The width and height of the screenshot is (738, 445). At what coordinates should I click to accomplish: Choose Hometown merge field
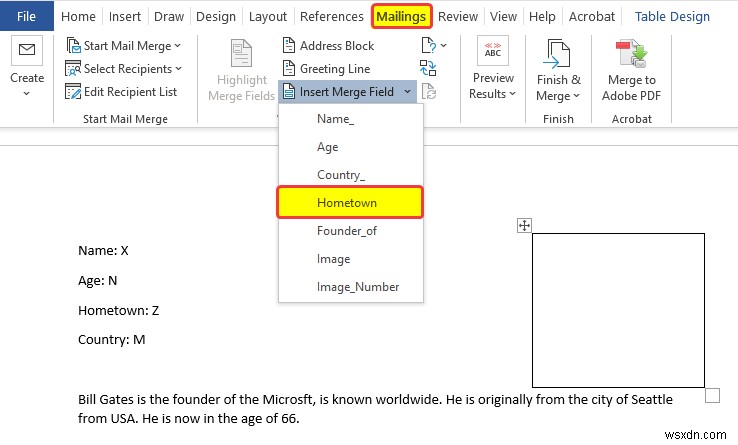(x=350, y=202)
